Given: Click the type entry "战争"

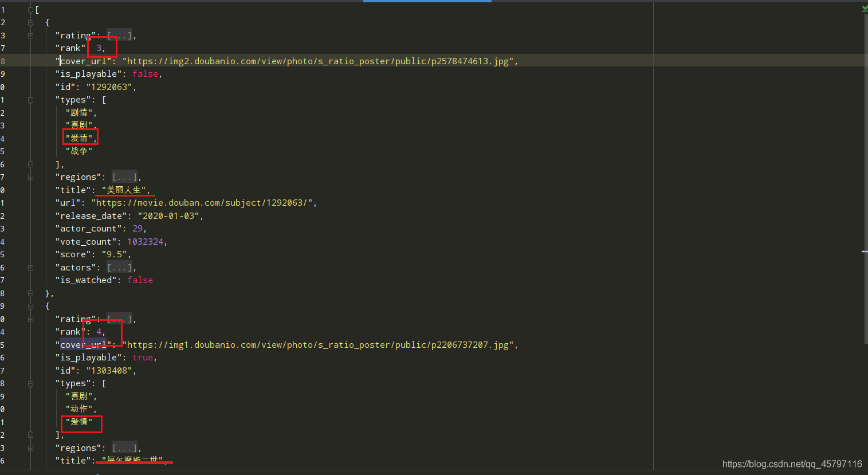Looking at the screenshot, I should tap(78, 151).
